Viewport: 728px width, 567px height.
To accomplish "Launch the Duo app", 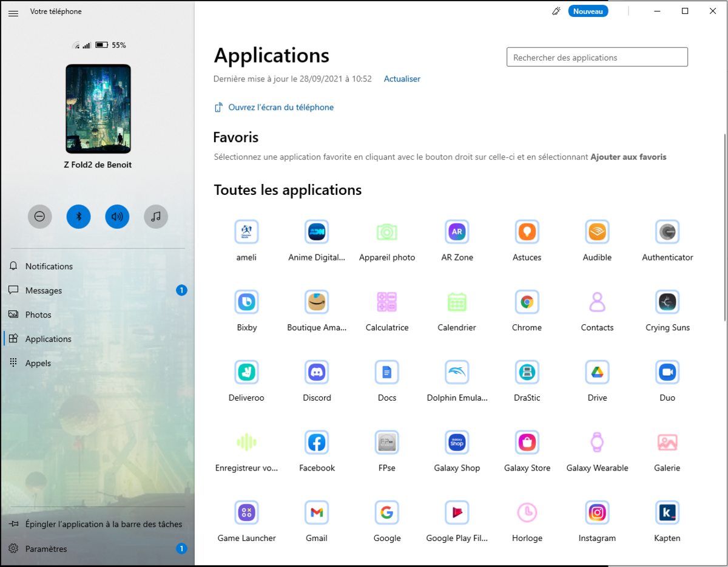I will (x=667, y=372).
